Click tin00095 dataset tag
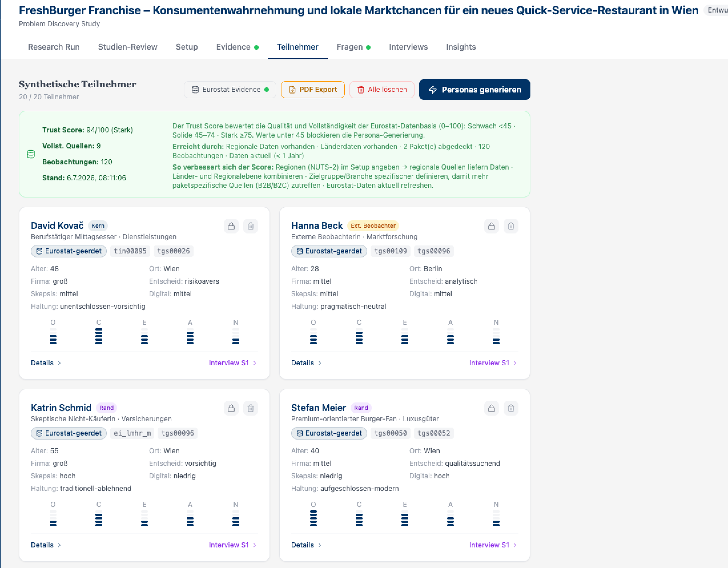This screenshot has width=728, height=568. [130, 251]
